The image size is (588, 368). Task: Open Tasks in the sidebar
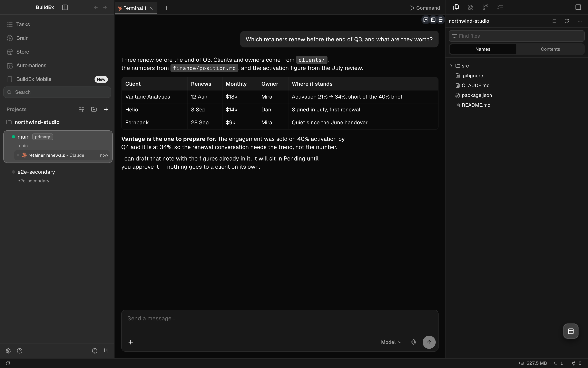click(57, 24)
